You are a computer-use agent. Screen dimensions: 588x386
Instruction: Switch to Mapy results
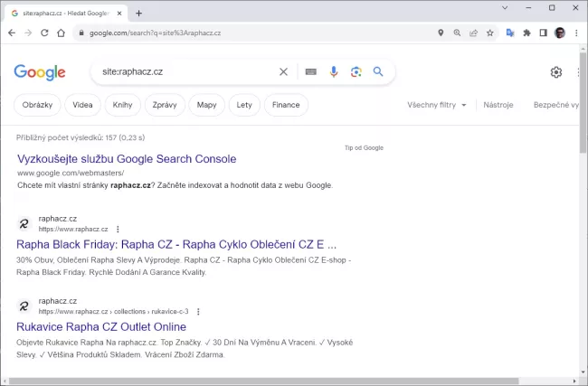pos(206,105)
